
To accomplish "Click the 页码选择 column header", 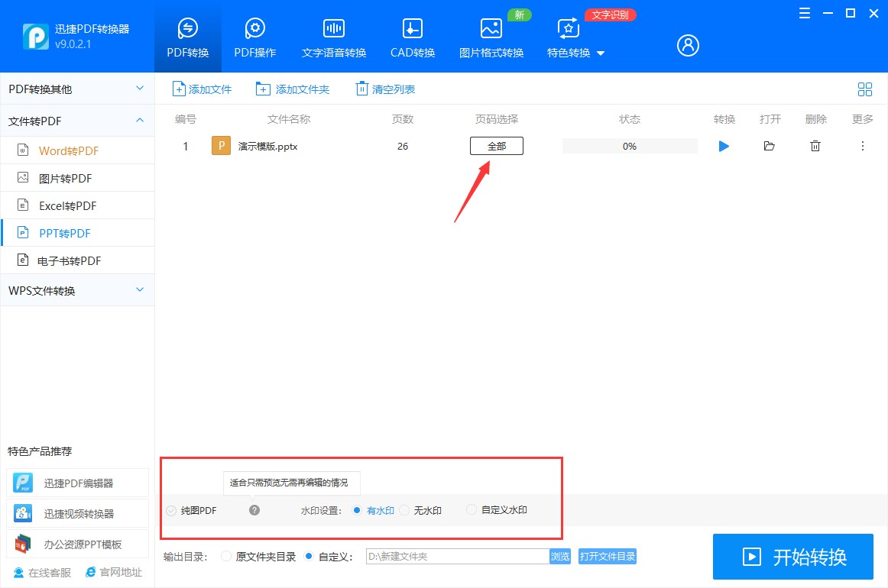I will point(497,119).
